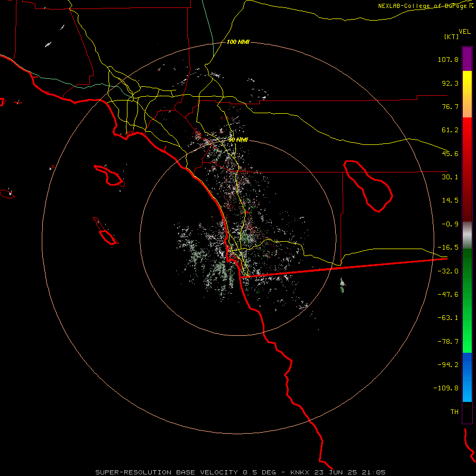Select the 30.1 legend value
476x476 pixels.
450,177
